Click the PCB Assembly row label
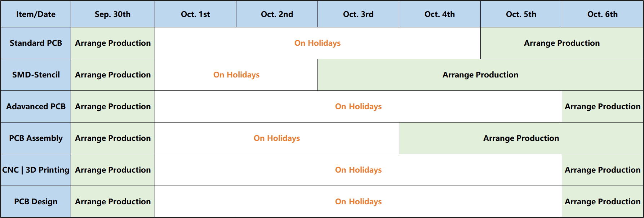This screenshot has height=218, width=644. [36, 138]
